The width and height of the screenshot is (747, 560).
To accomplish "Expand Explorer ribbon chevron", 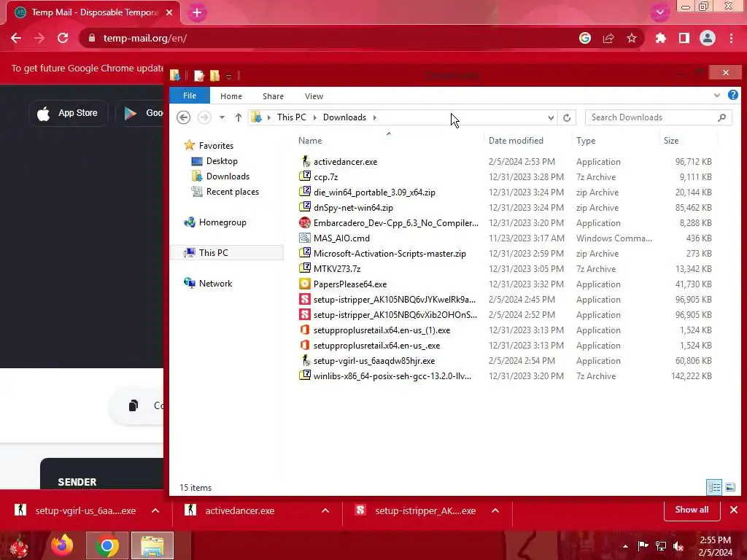I will click(x=716, y=96).
